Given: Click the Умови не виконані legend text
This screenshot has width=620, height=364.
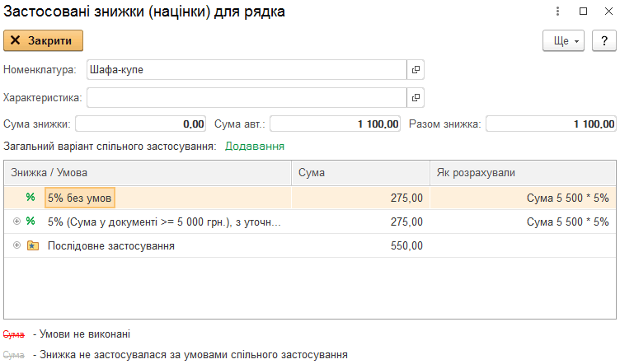Looking at the screenshot, I should [85, 334].
